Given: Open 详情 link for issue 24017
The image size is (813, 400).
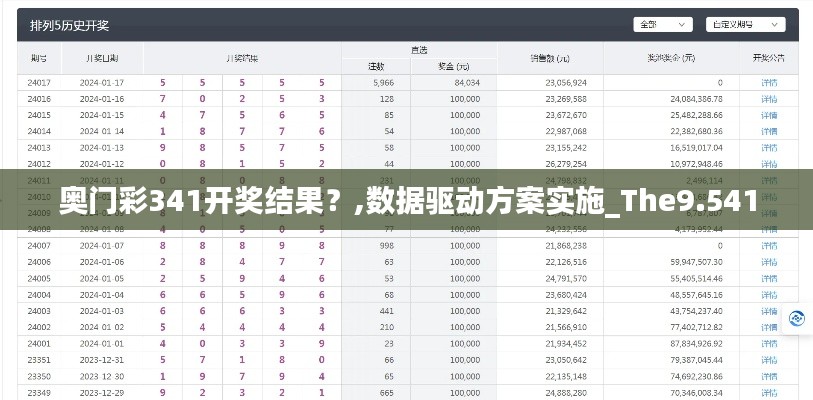Looking at the screenshot, I should tap(768, 82).
